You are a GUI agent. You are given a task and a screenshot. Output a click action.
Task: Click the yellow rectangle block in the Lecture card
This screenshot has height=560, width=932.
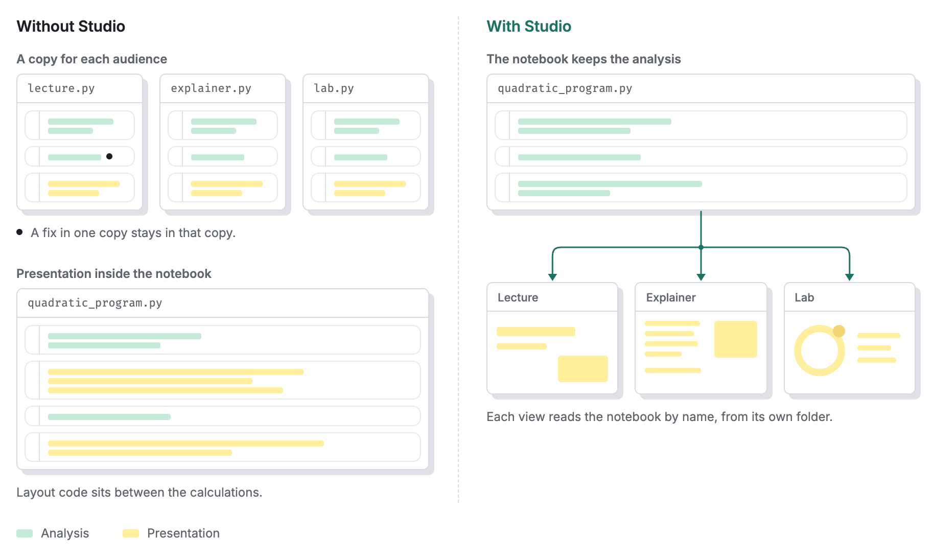tap(583, 369)
